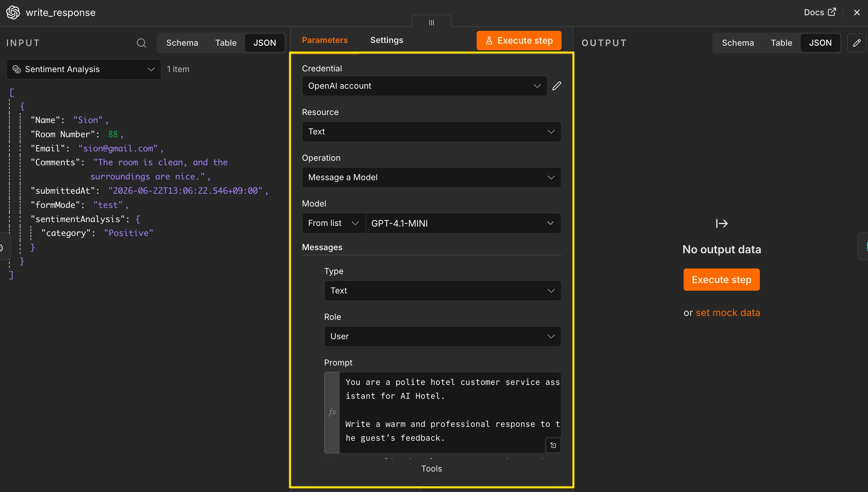Image resolution: width=868 pixels, height=492 pixels.
Task: Open the Parameters tab
Action: coord(325,40)
